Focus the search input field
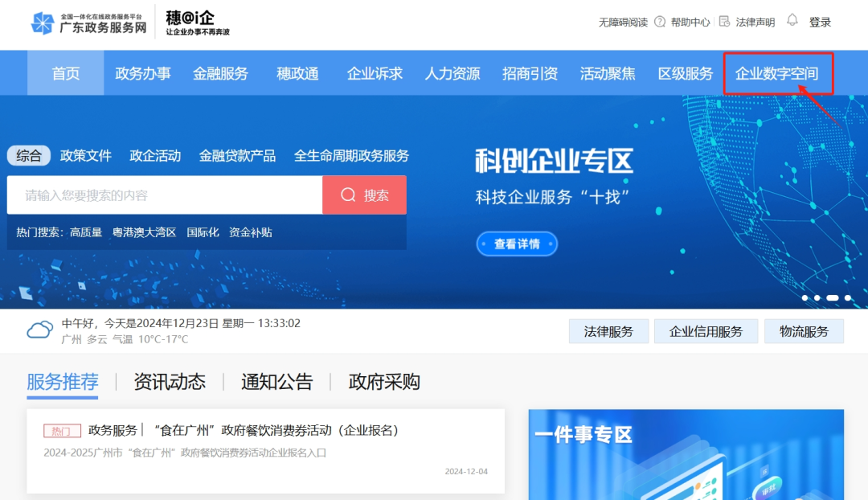The width and height of the screenshot is (868, 500). pyautogui.click(x=165, y=195)
